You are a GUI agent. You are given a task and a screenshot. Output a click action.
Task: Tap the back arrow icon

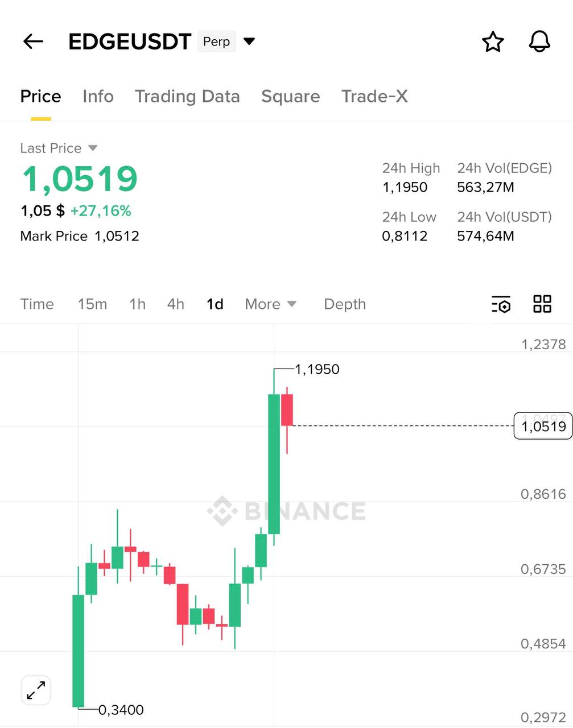click(33, 42)
